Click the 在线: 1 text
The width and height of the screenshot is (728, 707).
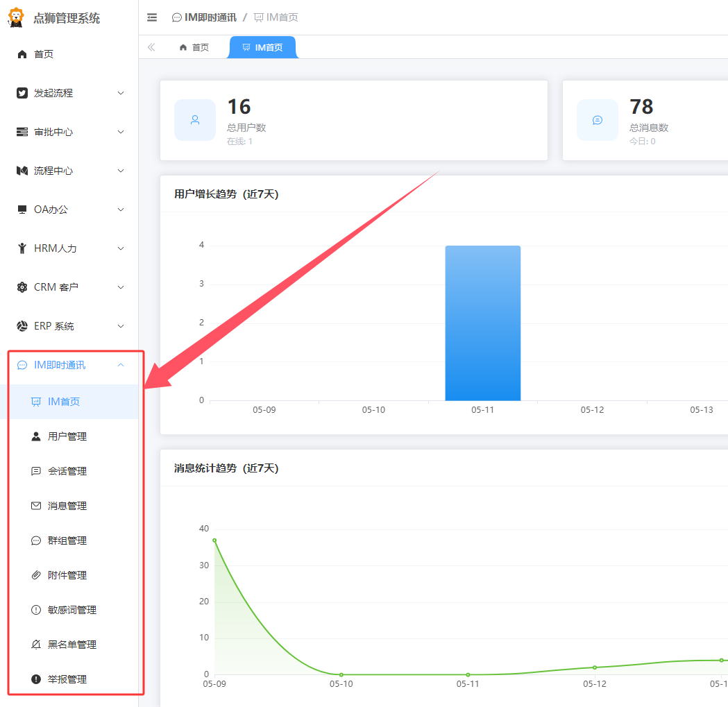[239, 141]
